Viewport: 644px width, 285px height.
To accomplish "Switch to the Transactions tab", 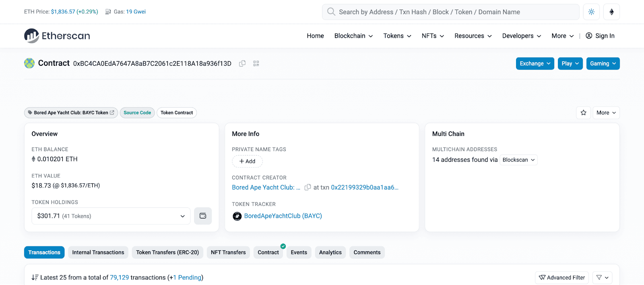I will (44, 252).
